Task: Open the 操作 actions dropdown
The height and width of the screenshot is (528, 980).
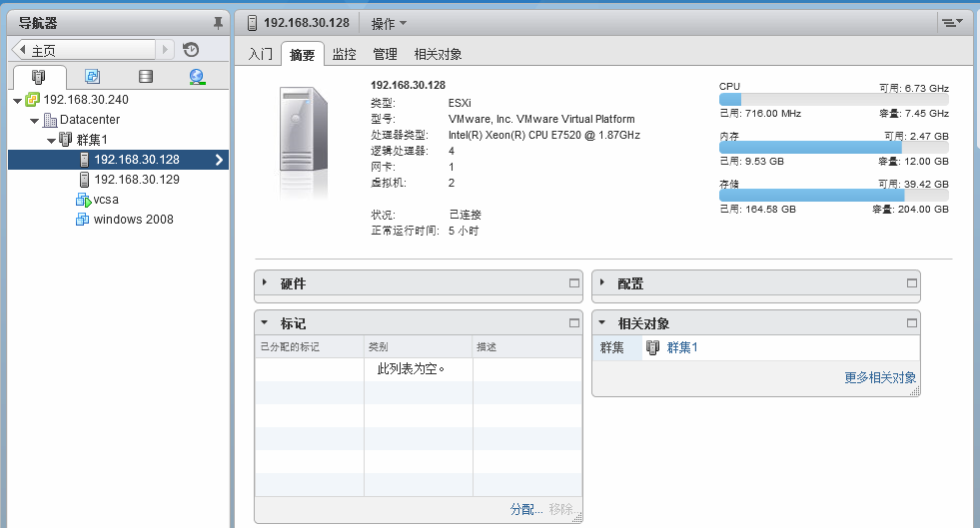Action: point(389,24)
